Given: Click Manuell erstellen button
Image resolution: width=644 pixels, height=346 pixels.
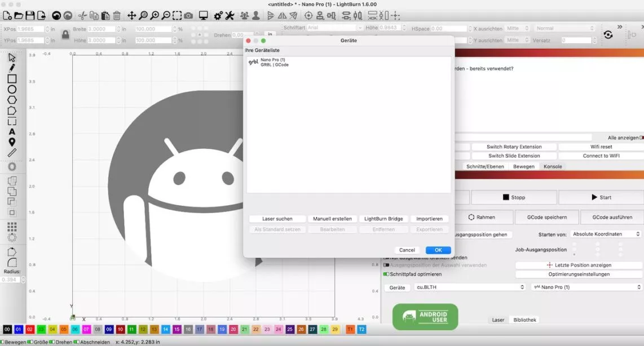Looking at the screenshot, I should pyautogui.click(x=332, y=219).
